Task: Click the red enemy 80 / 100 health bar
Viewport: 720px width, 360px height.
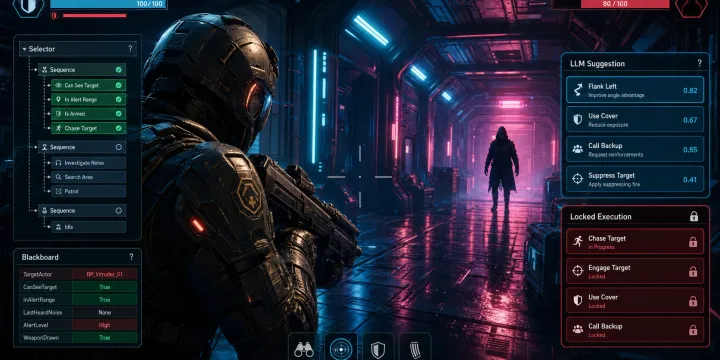Action: (x=624, y=4)
